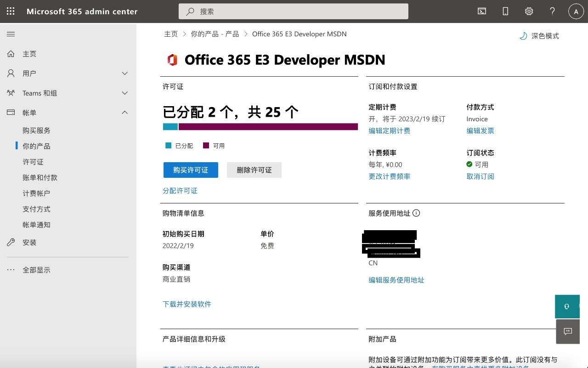The height and width of the screenshot is (368, 588).
Task: Open the headset support widget
Action: (x=567, y=306)
